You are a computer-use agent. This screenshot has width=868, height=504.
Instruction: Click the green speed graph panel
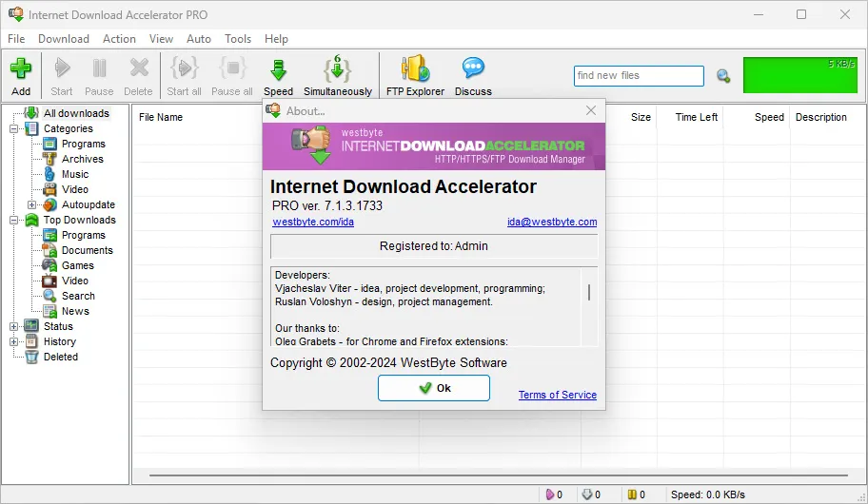[x=799, y=75]
